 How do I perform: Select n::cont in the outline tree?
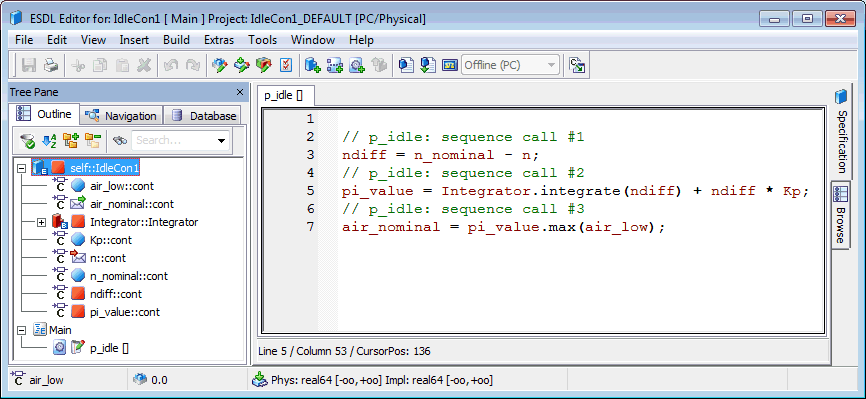point(108,258)
